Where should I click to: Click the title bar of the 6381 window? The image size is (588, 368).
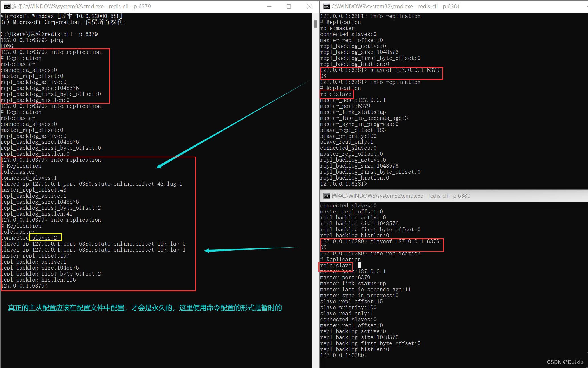click(x=454, y=6)
